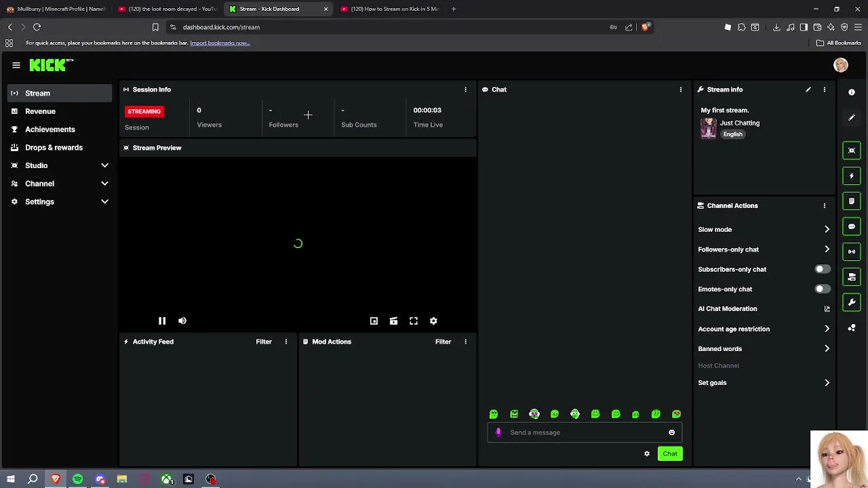
Task: Open Chat panel three-dot options
Action: click(681, 89)
